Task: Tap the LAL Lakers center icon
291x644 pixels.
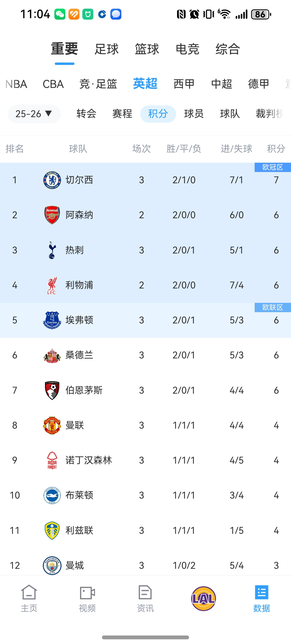Action: pyautogui.click(x=203, y=598)
